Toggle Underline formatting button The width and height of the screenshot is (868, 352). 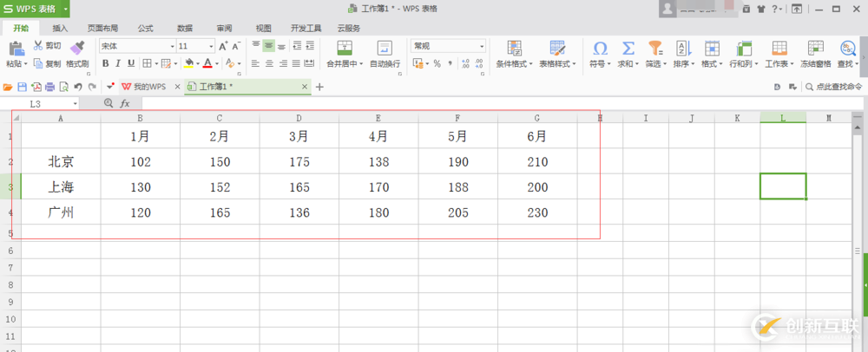point(131,63)
